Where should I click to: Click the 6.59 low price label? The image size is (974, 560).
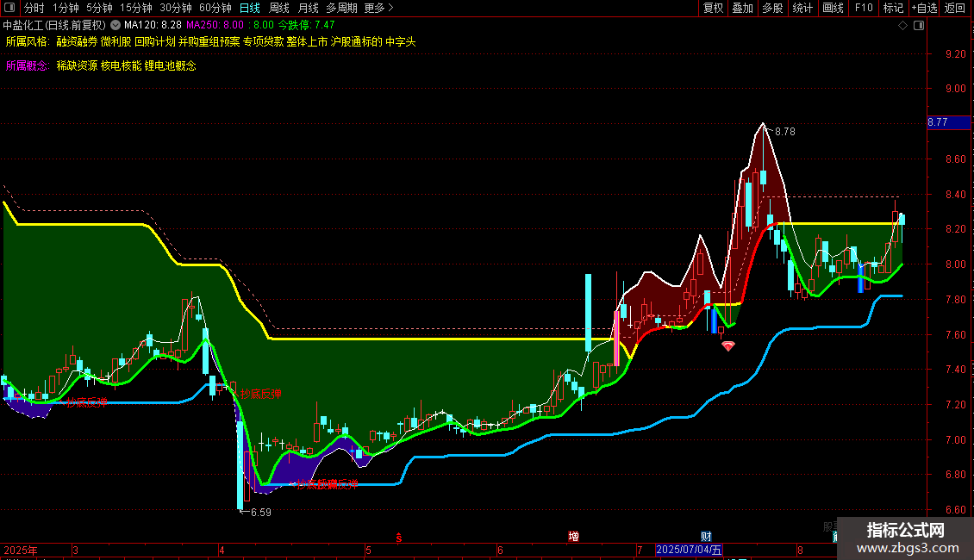[261, 513]
